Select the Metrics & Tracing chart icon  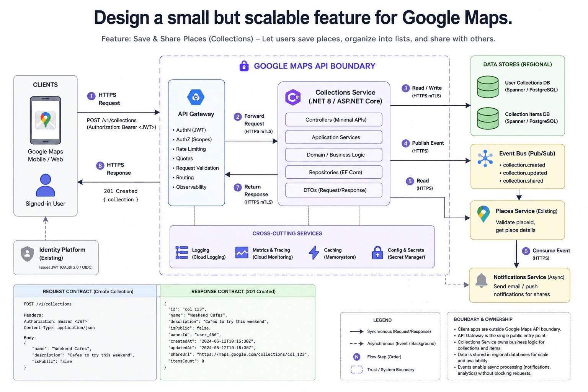point(242,253)
